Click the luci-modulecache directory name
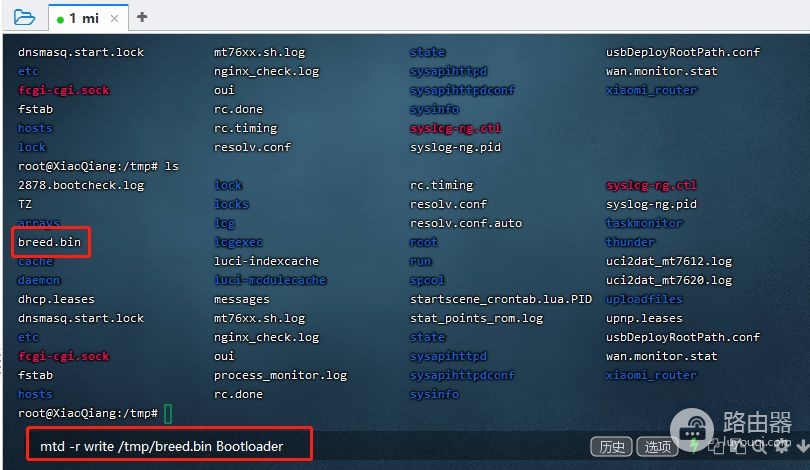 click(270, 280)
